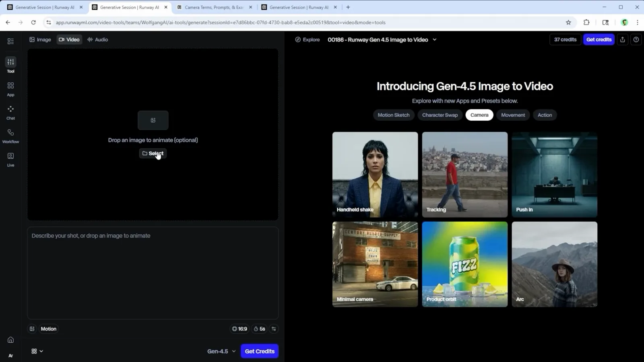
Task: Open the Explore link
Action: tap(308, 39)
